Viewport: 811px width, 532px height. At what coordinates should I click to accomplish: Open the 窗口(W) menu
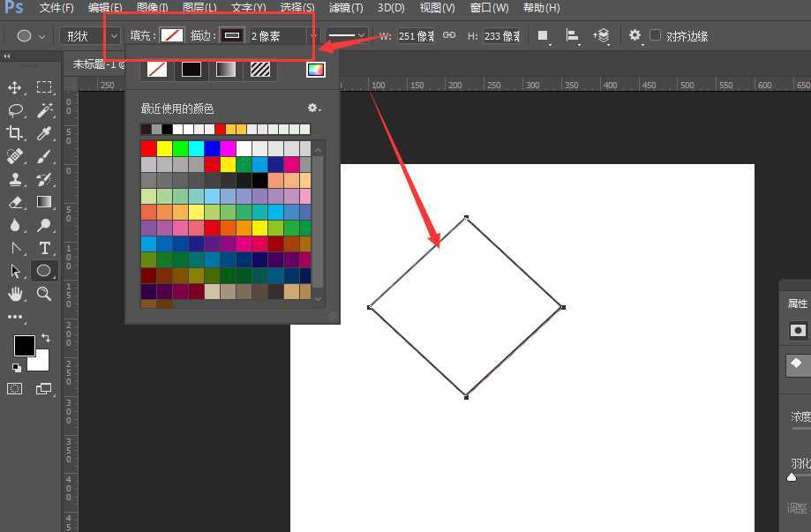489,8
